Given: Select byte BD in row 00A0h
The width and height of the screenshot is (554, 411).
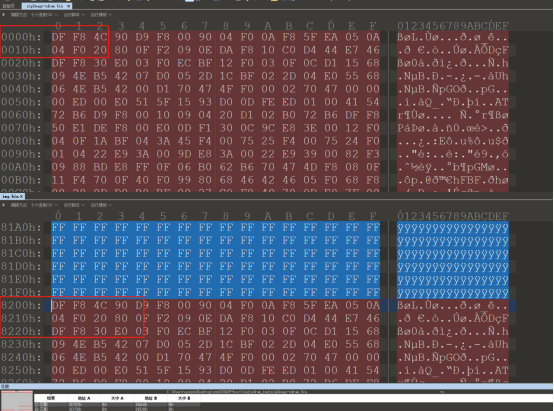Looking at the screenshot, I should 100,167.
